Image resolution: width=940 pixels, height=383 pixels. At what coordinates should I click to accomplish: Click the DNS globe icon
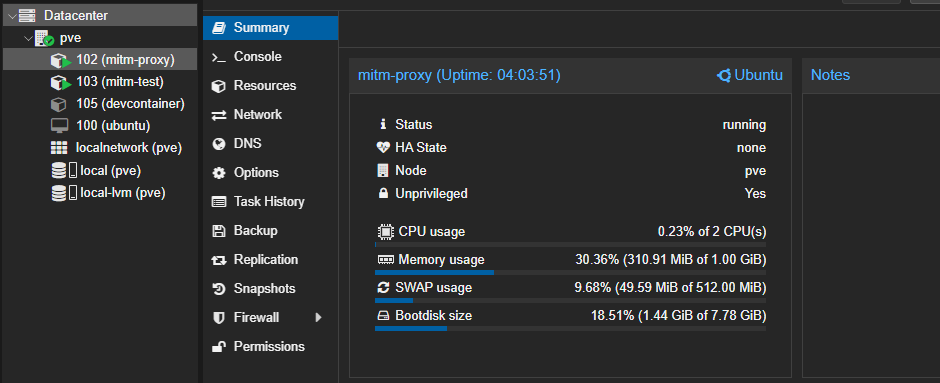point(219,144)
